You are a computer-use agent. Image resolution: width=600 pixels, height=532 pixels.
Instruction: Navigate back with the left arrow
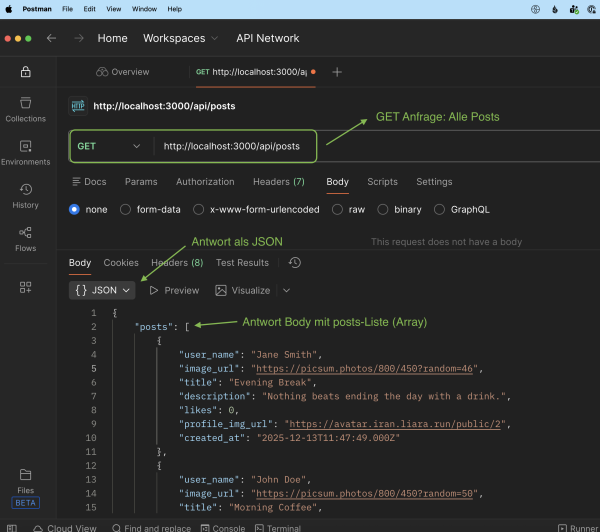click(51, 38)
